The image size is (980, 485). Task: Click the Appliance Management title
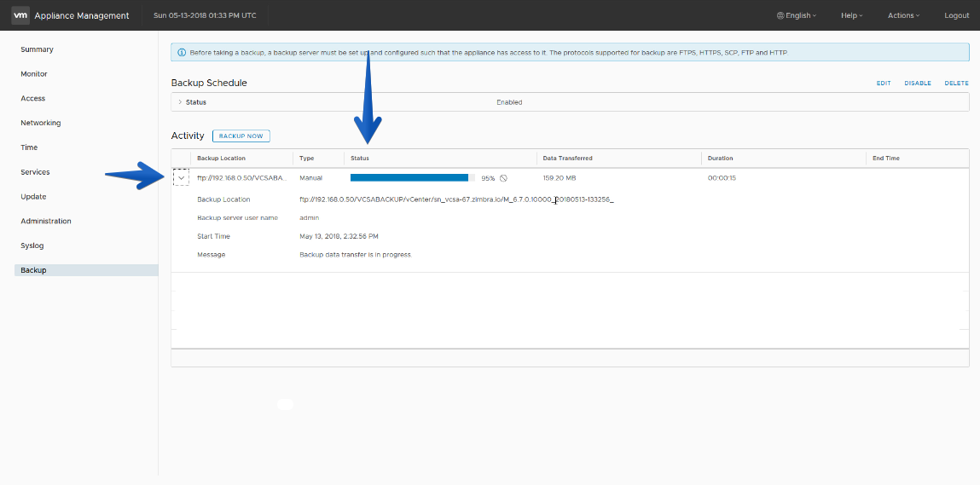(82, 15)
